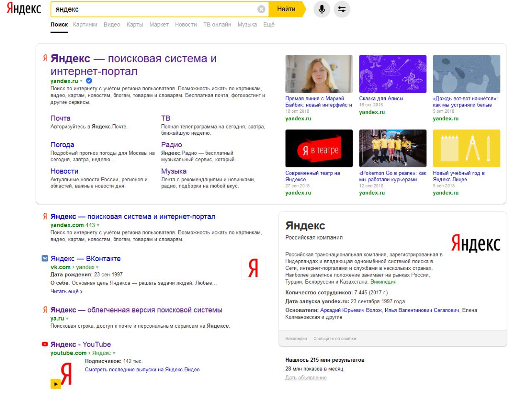Open the Радио sitelink
Viewport: 532px width, 395px height.
click(x=172, y=145)
